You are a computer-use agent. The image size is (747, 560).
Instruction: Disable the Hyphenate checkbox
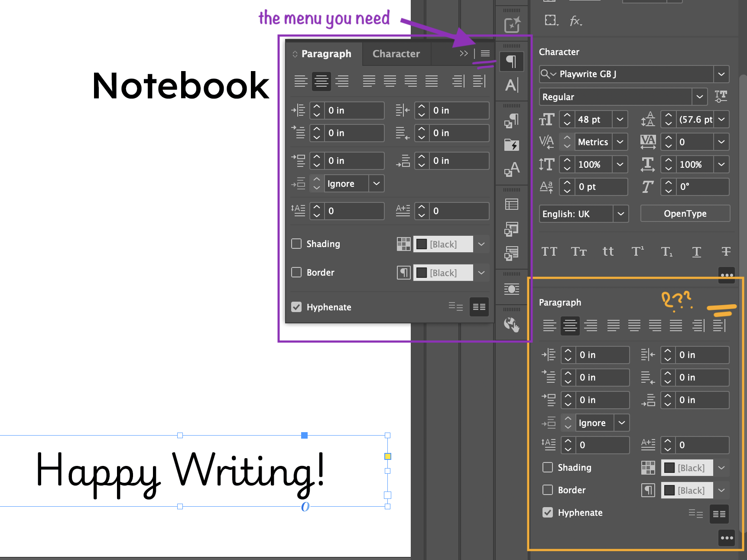(296, 307)
